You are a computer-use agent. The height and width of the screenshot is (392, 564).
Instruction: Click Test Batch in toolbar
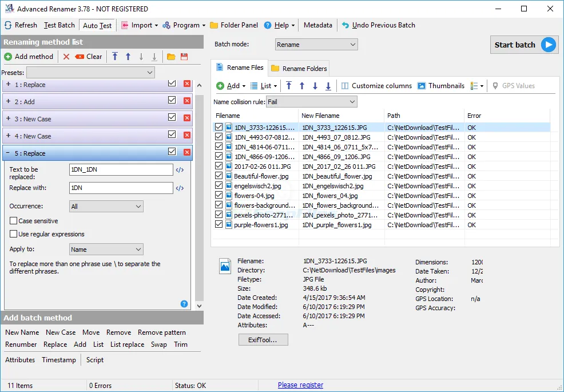59,25
